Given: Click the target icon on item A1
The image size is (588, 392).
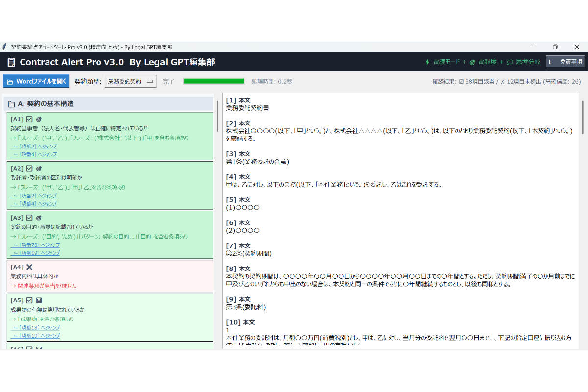Looking at the screenshot, I should pos(39,119).
